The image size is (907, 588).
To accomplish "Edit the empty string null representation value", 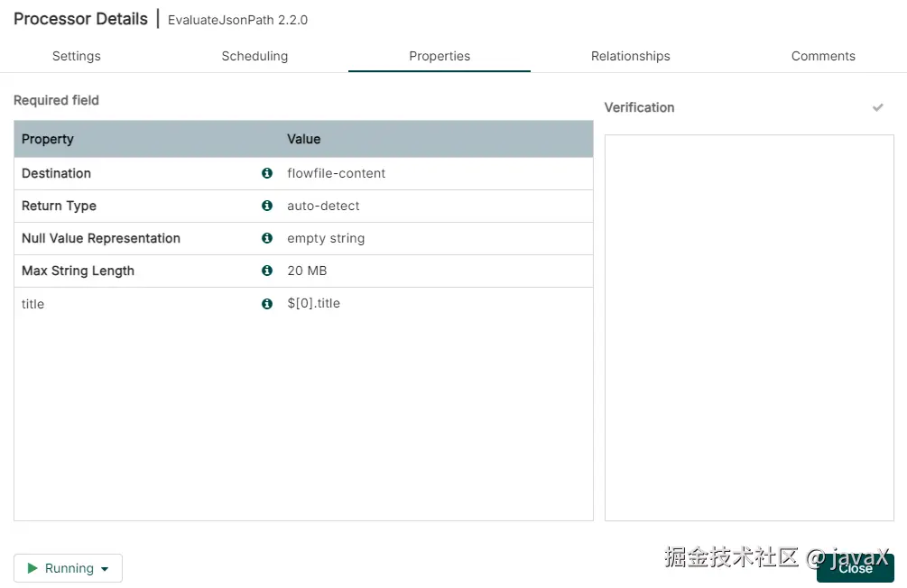I will tap(326, 238).
